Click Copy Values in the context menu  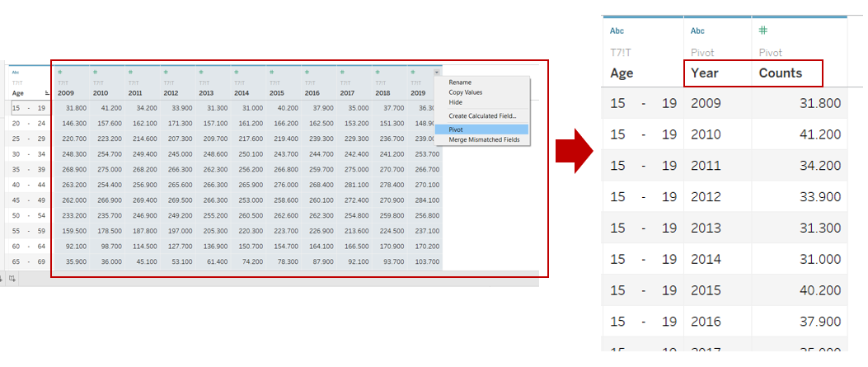click(466, 92)
